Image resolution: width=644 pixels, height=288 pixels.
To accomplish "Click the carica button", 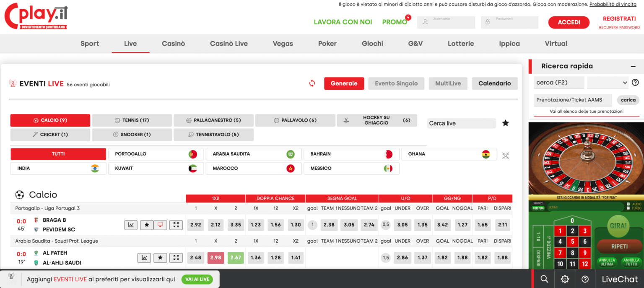I will [x=628, y=100].
